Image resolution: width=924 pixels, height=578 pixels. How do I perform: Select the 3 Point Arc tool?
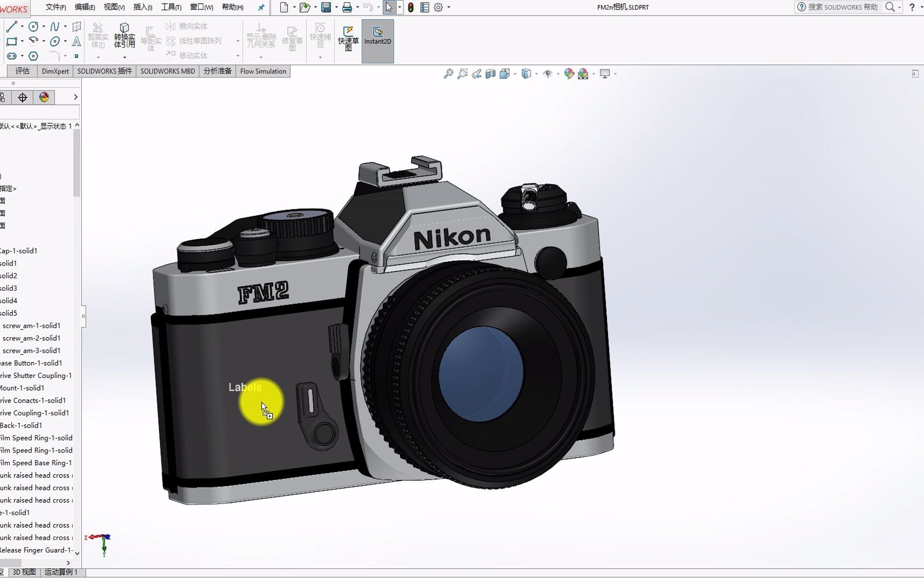(33, 41)
